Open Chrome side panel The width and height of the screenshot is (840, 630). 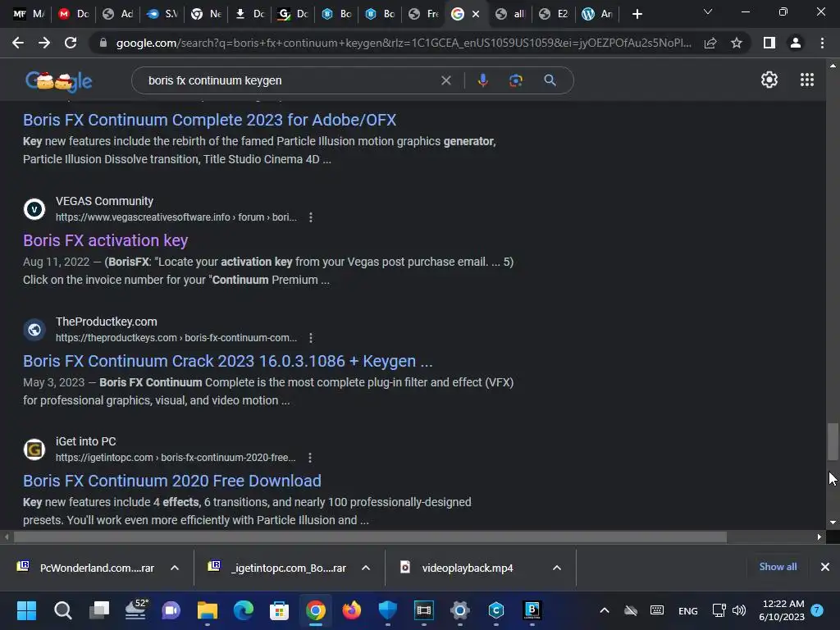tap(769, 43)
